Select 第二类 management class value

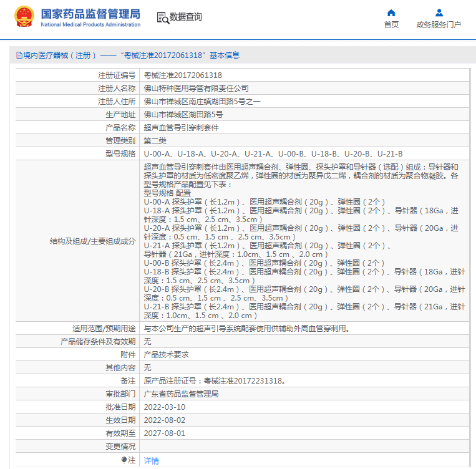(x=155, y=140)
